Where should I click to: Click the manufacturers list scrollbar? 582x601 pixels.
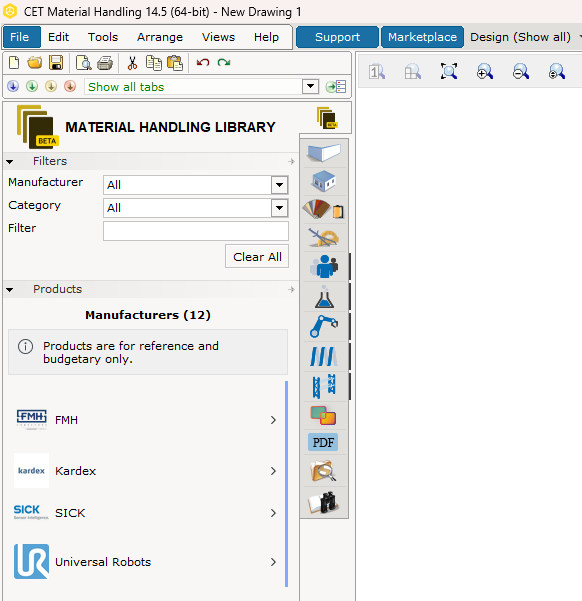point(286,484)
